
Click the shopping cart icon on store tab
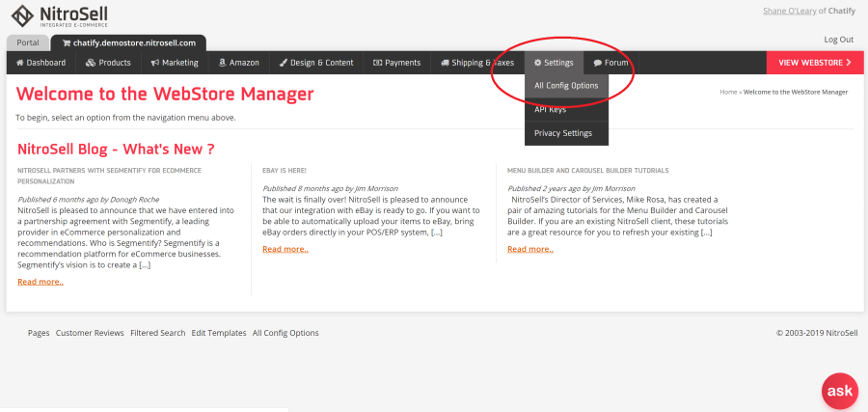[x=67, y=42]
